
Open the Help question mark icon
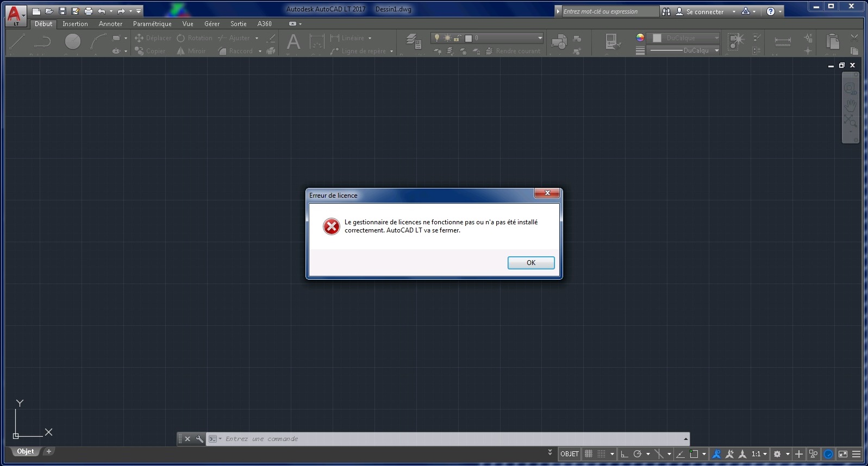pos(771,11)
